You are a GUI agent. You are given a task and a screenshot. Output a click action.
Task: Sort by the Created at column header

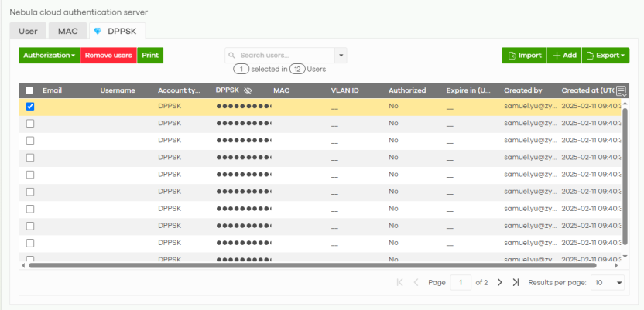[588, 90]
